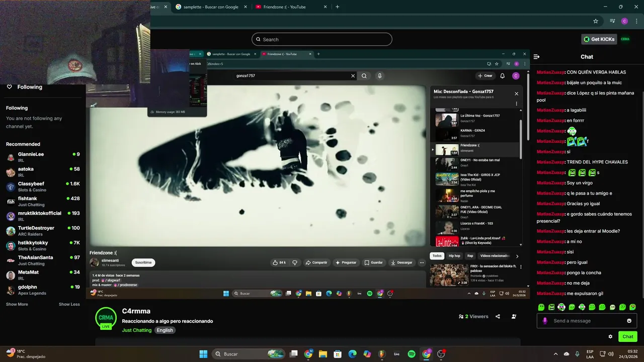Image resolution: width=644 pixels, height=362 pixels.
Task: Open the fishtank recommended channel
Action: tap(43, 201)
